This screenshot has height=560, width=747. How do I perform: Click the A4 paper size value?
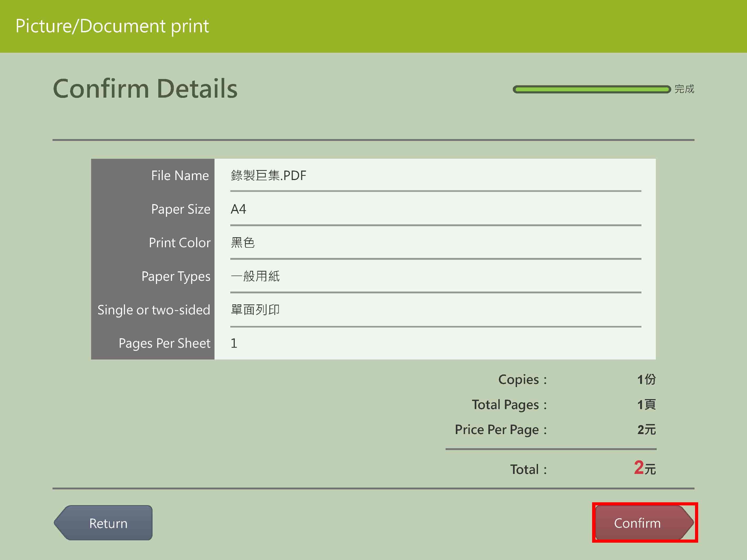click(238, 209)
